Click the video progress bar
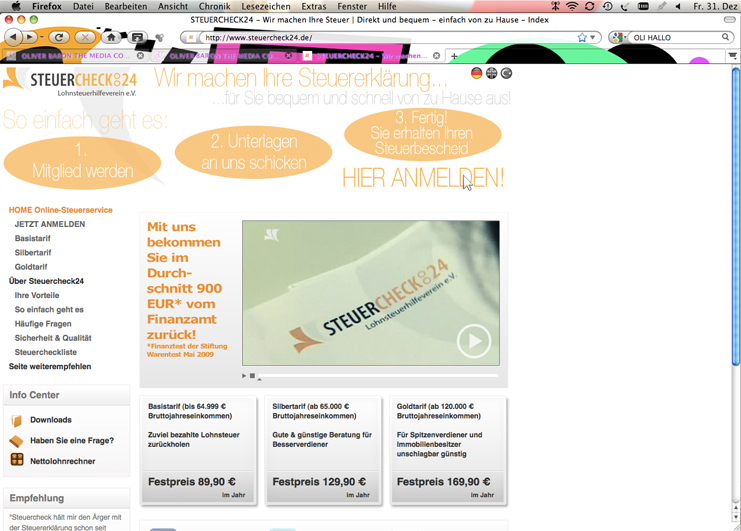 [x=378, y=376]
